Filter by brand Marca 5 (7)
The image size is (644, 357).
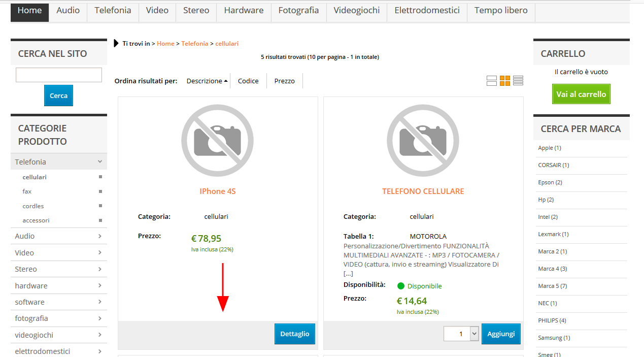553,286
